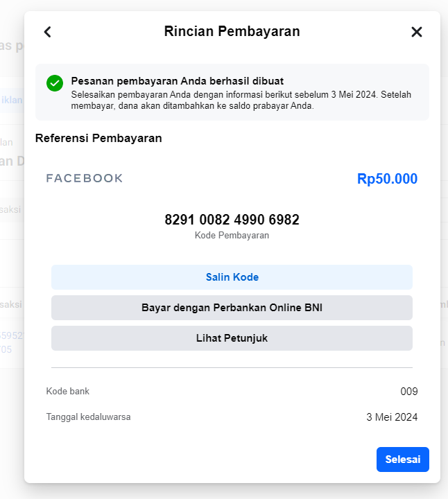Image resolution: width=448 pixels, height=499 pixels.
Task: Click the expiry date 3 Mei 2024 value
Action: pos(392,417)
